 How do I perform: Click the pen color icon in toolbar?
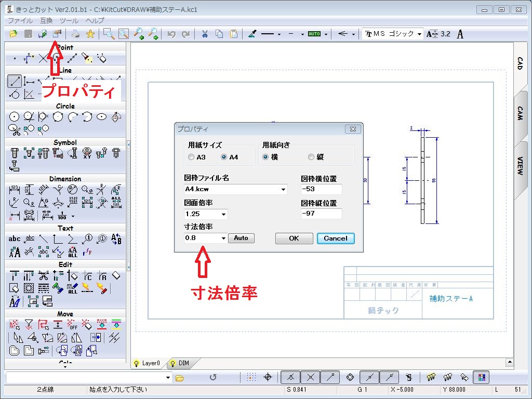click(252, 34)
